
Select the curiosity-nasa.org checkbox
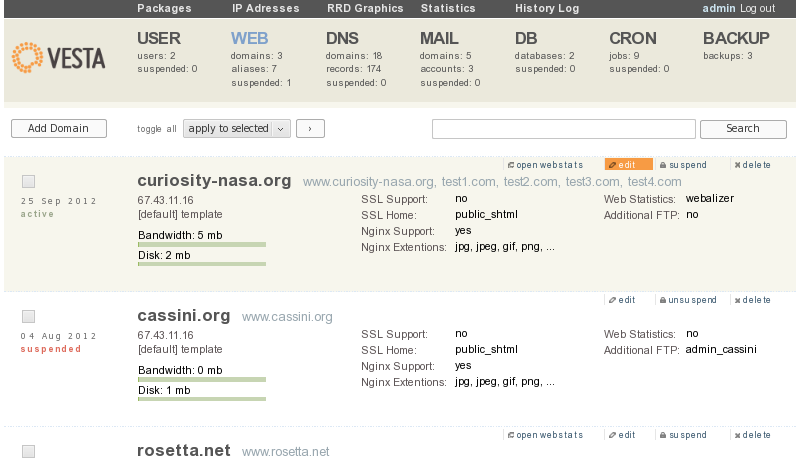coord(28,181)
